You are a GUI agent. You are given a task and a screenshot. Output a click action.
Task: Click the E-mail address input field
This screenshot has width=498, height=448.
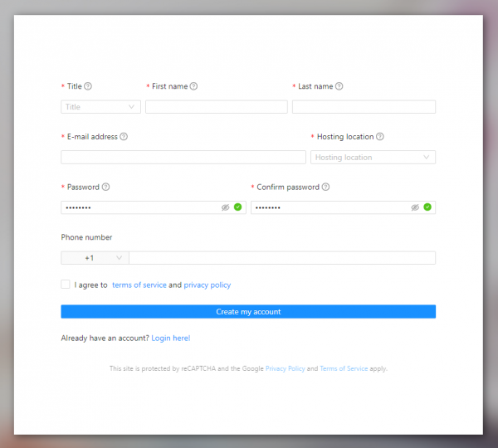[183, 158]
